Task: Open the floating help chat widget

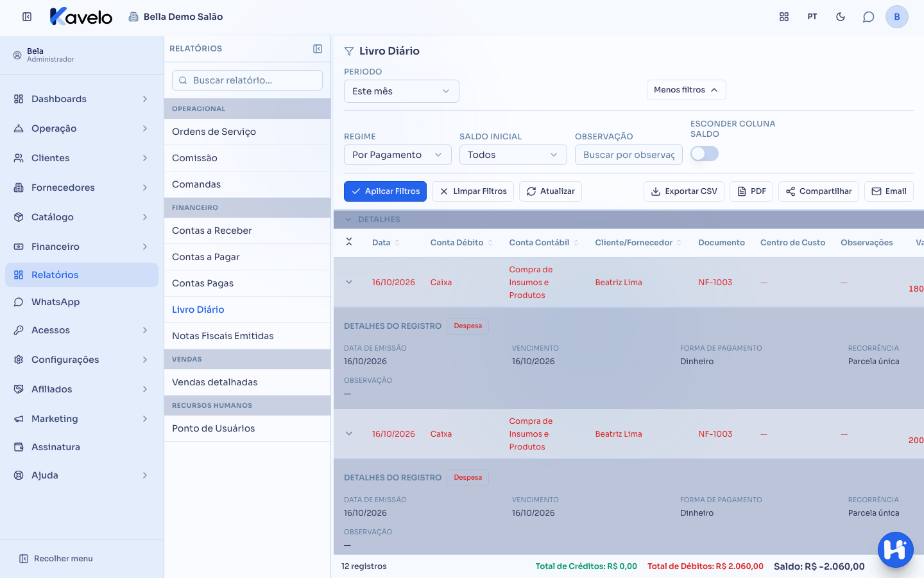Action: pos(896,550)
